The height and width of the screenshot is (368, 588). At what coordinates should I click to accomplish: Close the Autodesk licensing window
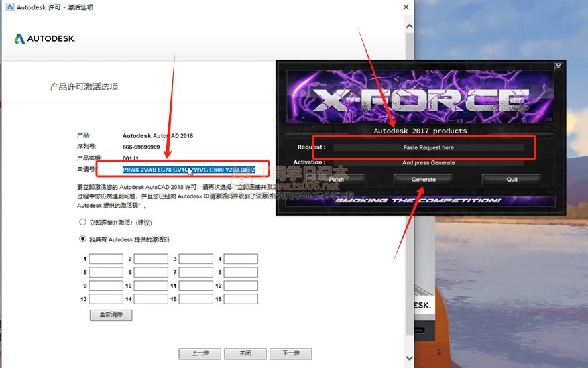pos(406,7)
